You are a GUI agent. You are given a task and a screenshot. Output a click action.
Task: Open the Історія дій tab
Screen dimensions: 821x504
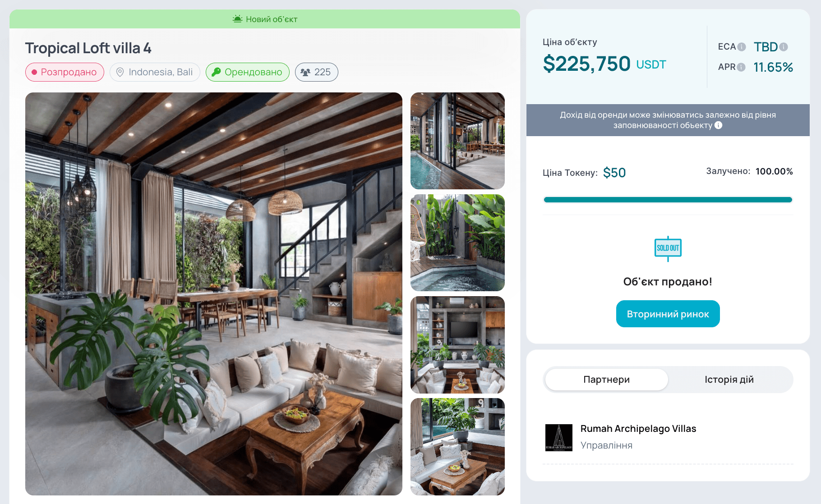(x=729, y=380)
